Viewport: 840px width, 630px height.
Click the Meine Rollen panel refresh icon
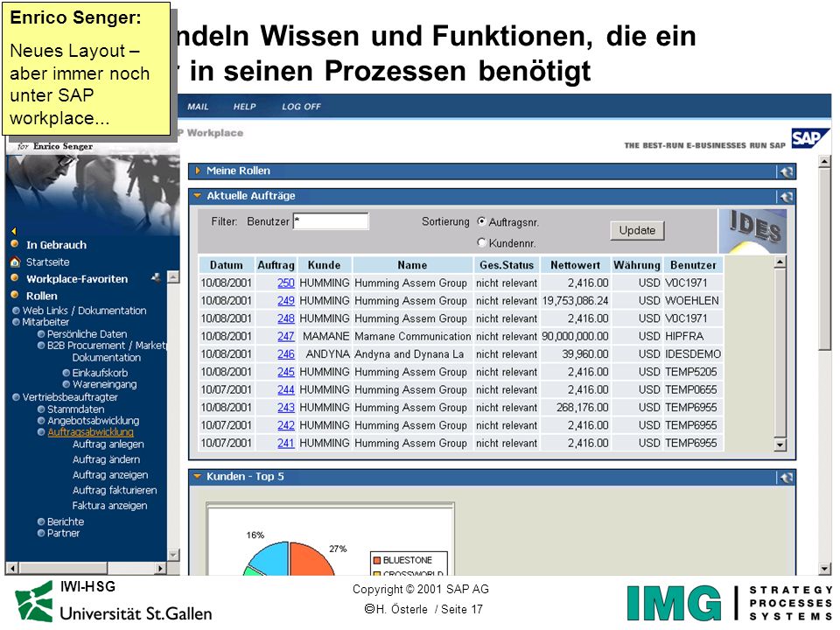tap(787, 172)
